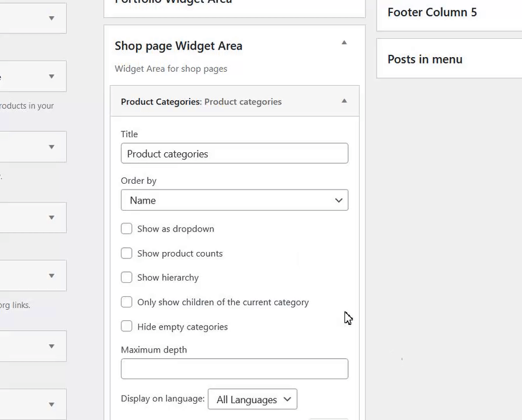Enable Hide empty categories checkbox
This screenshot has width=522, height=420.
[127, 327]
